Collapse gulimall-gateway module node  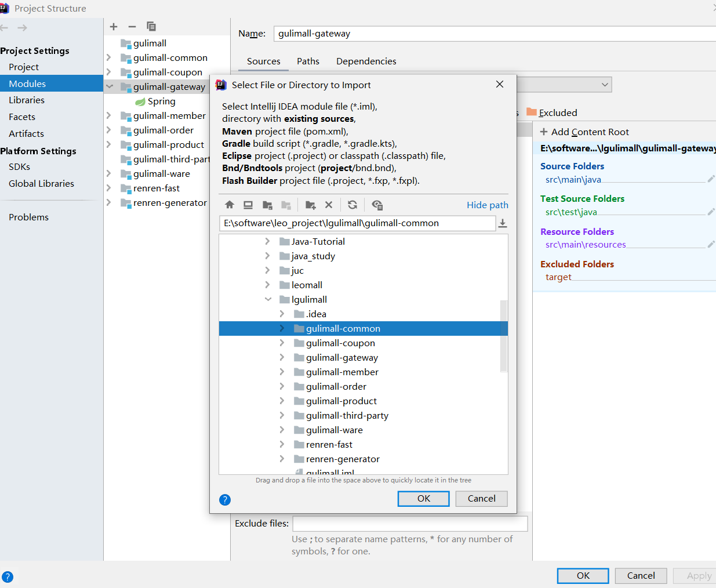[x=109, y=86]
